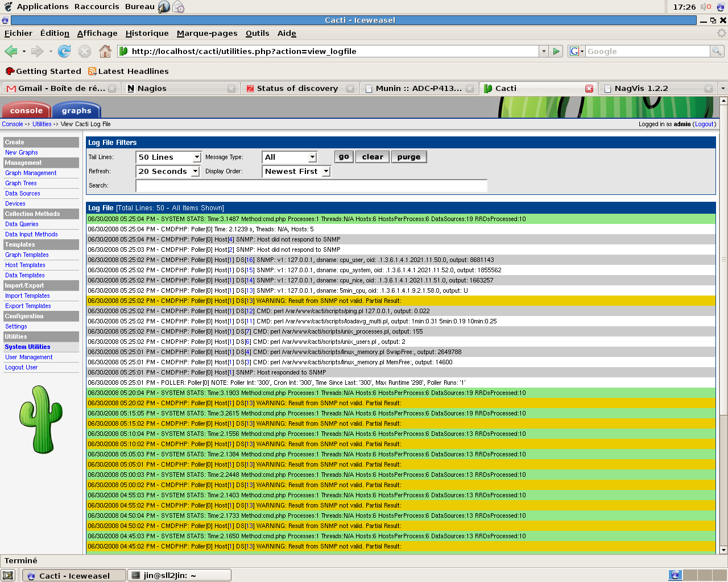Image resolution: width=728 pixels, height=582 pixels.
Task: Click the Google search box
Action: 647,51
